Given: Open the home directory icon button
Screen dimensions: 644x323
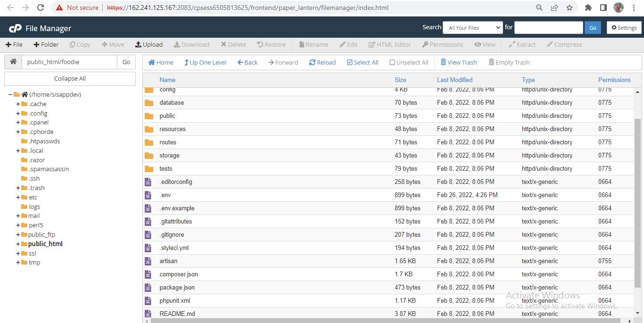Looking at the screenshot, I should (x=13, y=62).
